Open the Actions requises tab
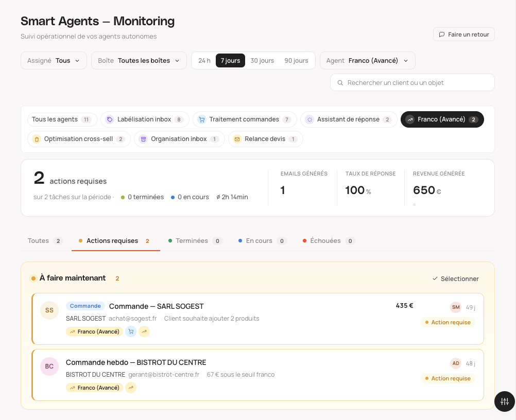516x420 pixels. click(x=115, y=241)
